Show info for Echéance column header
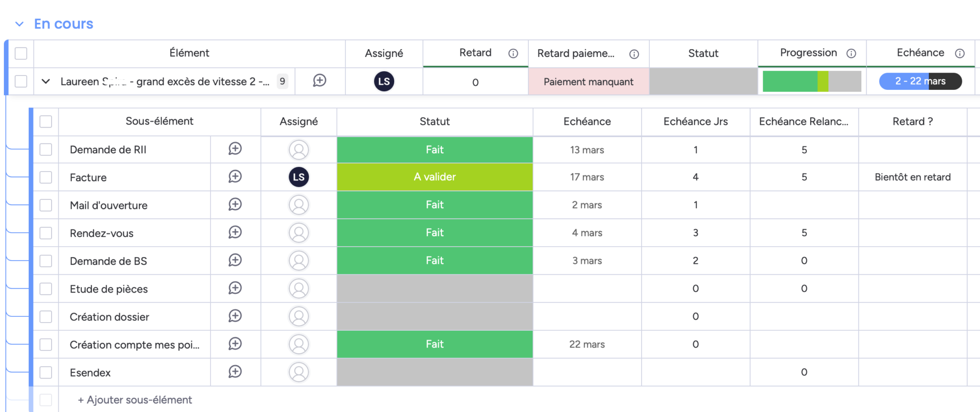Screen dimensions: 980x412 pos(959,54)
